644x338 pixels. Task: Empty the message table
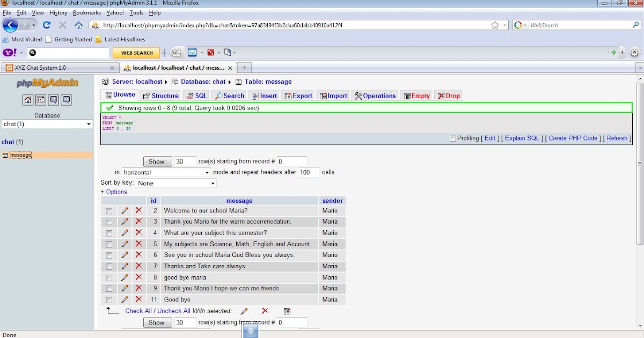(x=416, y=95)
